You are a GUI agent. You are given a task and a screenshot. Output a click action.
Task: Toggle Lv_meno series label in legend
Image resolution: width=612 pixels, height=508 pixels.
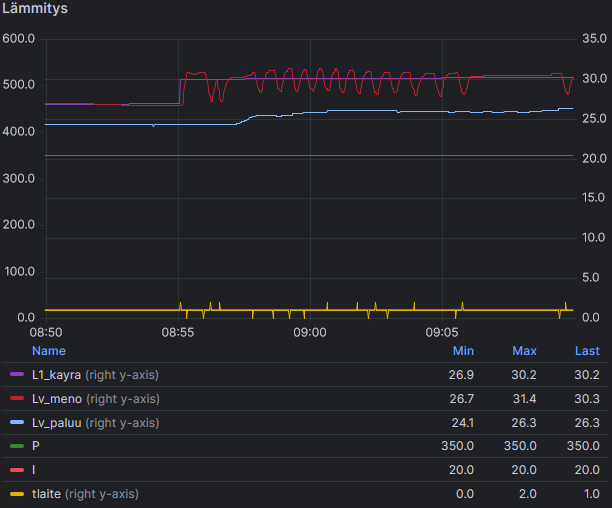click(x=56, y=399)
